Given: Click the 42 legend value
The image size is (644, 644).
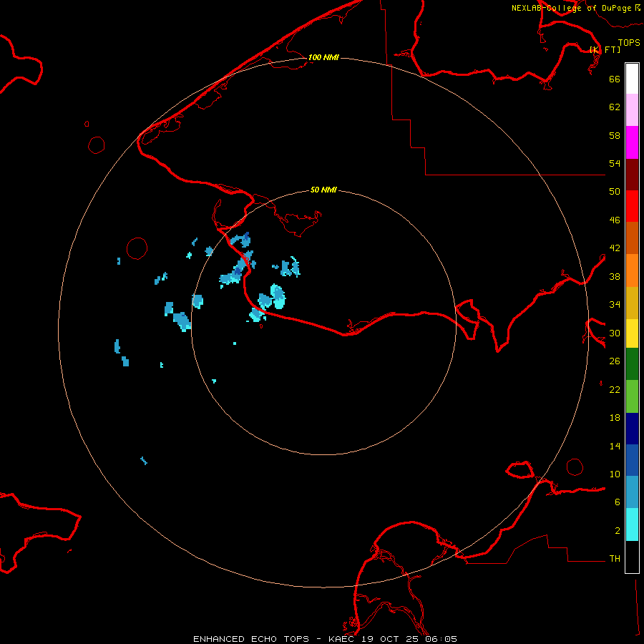Looking at the screenshot, I should click(615, 248).
